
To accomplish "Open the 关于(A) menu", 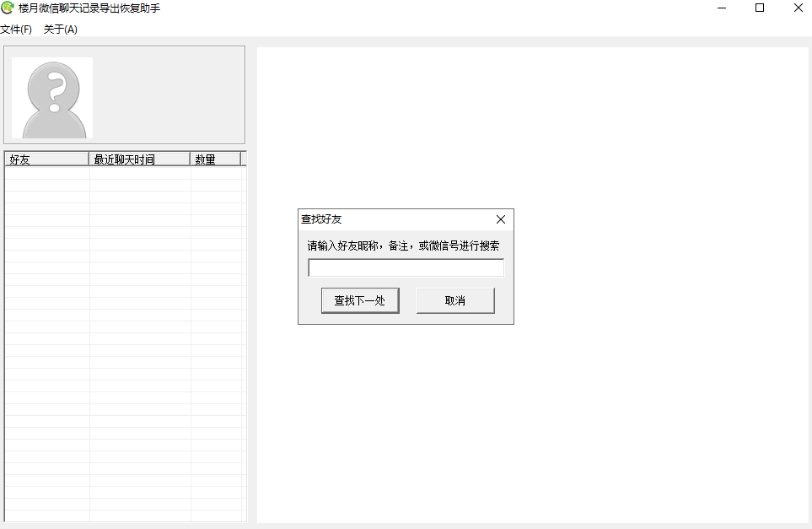I will pos(60,30).
